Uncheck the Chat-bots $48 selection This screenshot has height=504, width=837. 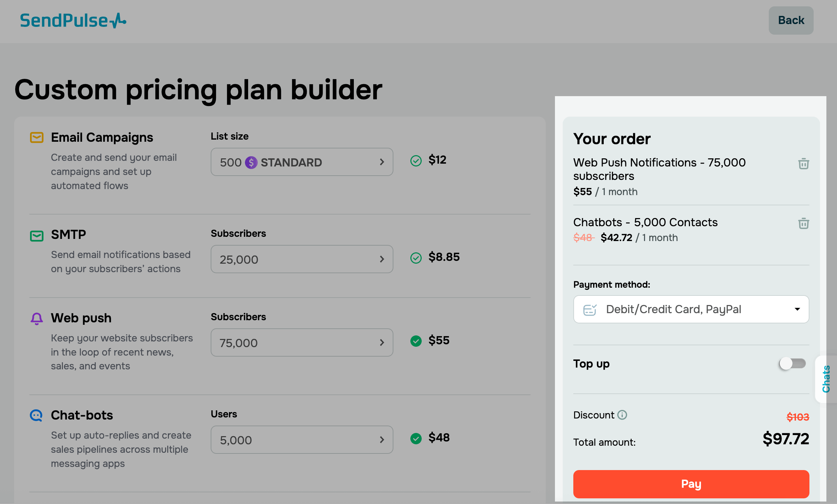click(x=416, y=439)
